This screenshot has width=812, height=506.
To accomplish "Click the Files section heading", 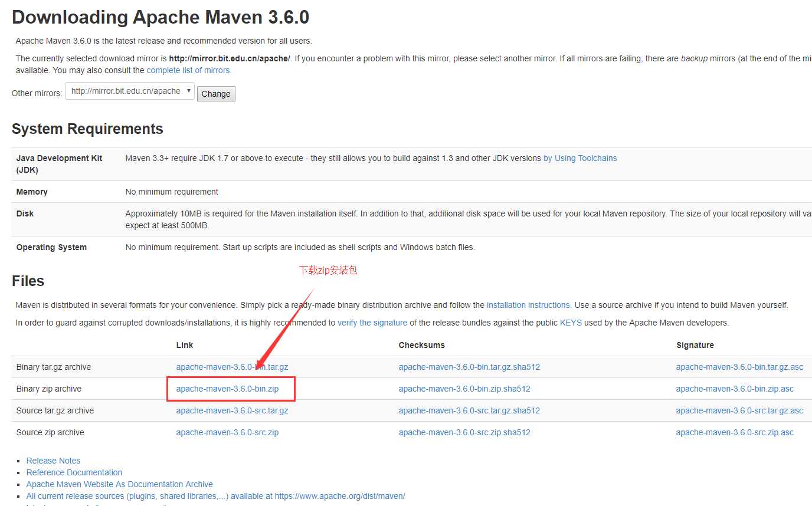I will (x=28, y=281).
